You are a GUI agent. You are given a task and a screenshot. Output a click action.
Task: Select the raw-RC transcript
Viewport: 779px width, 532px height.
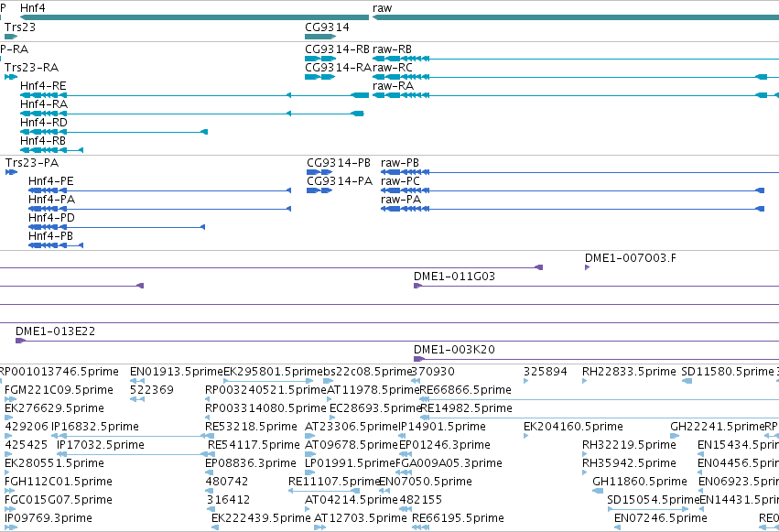click(575, 77)
